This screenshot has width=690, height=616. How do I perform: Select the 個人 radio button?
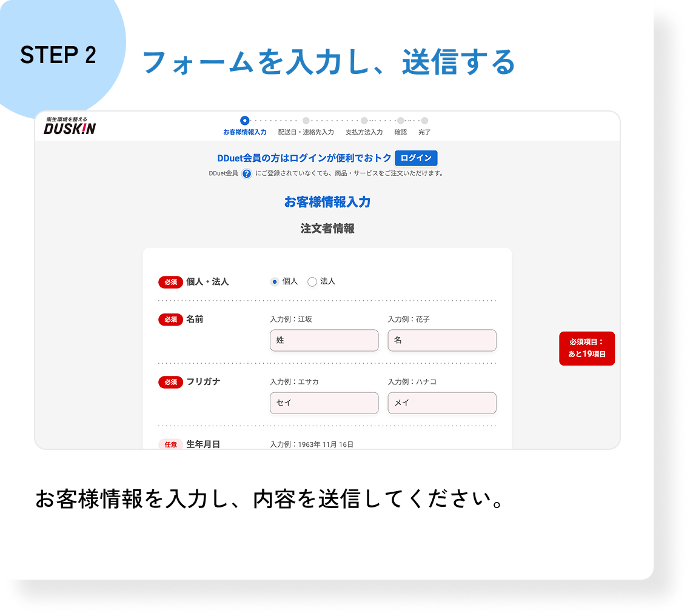[275, 282]
